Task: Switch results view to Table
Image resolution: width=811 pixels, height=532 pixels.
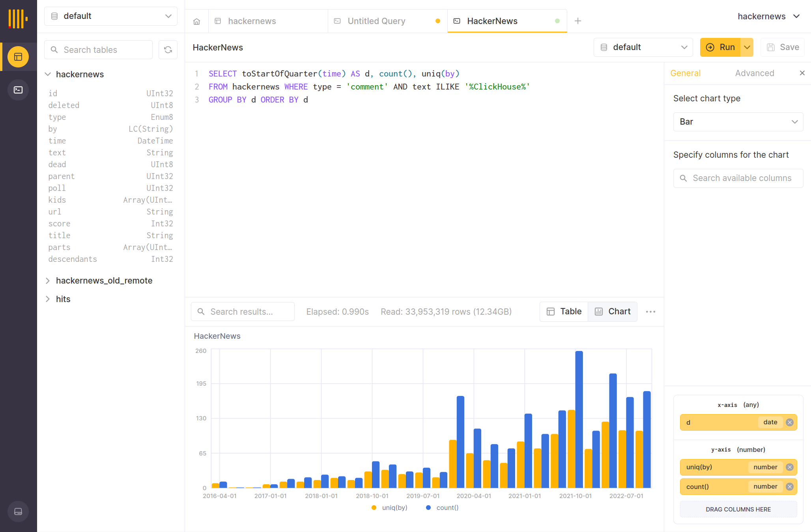Action: (564, 312)
